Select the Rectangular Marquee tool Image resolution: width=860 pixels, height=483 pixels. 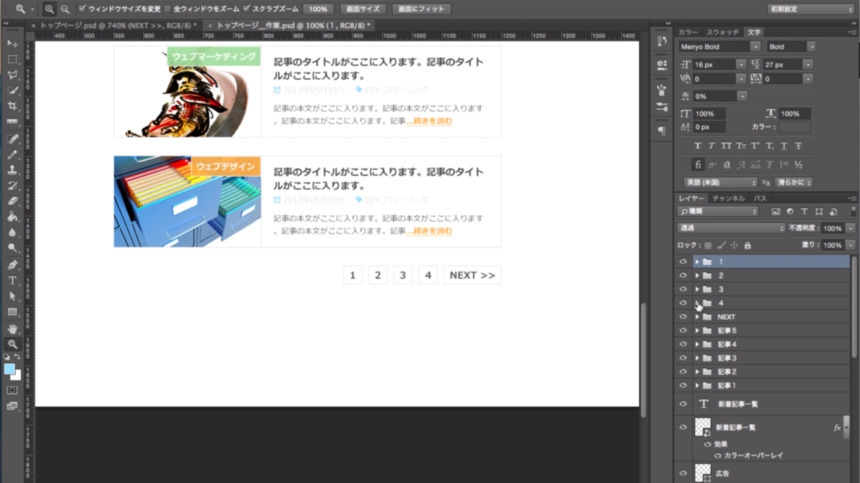[12, 59]
